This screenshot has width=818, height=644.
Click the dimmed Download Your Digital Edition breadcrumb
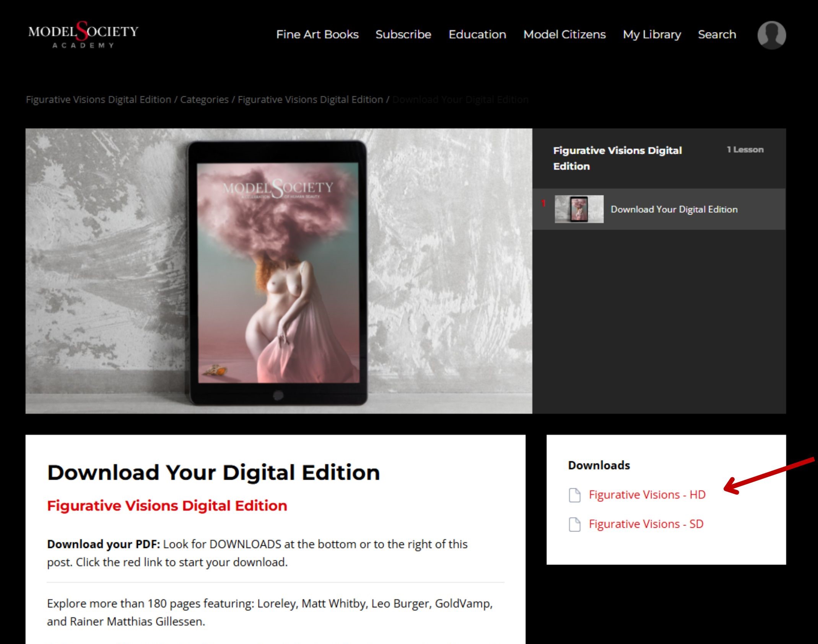point(460,100)
